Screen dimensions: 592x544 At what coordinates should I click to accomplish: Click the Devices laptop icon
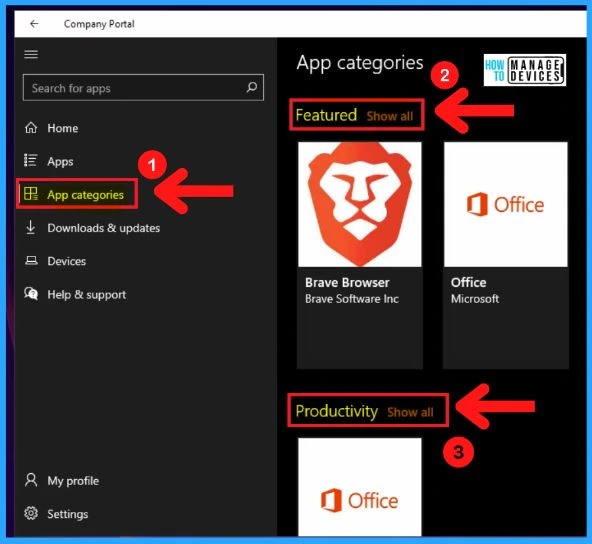31,261
